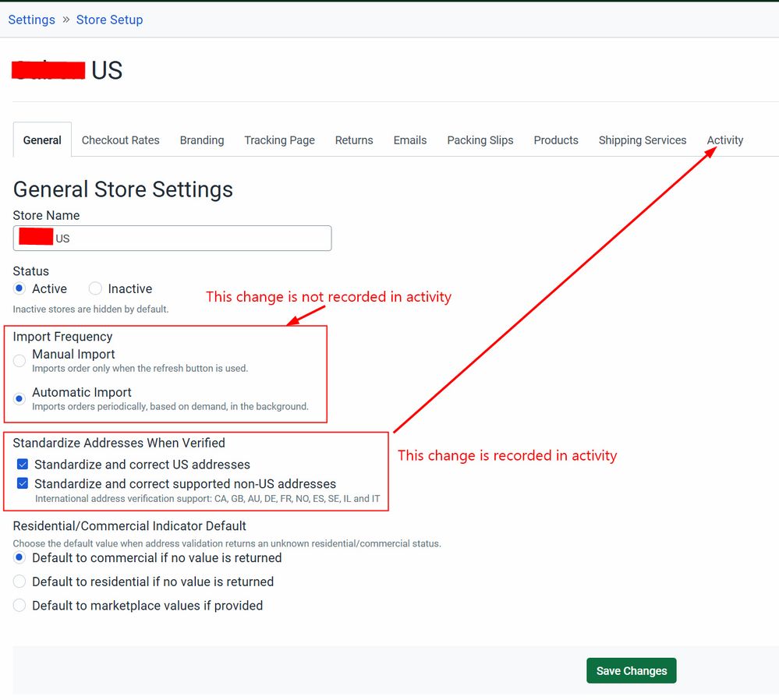Select the Active status radio button
Screen dimensions: 779x700
coord(19,289)
